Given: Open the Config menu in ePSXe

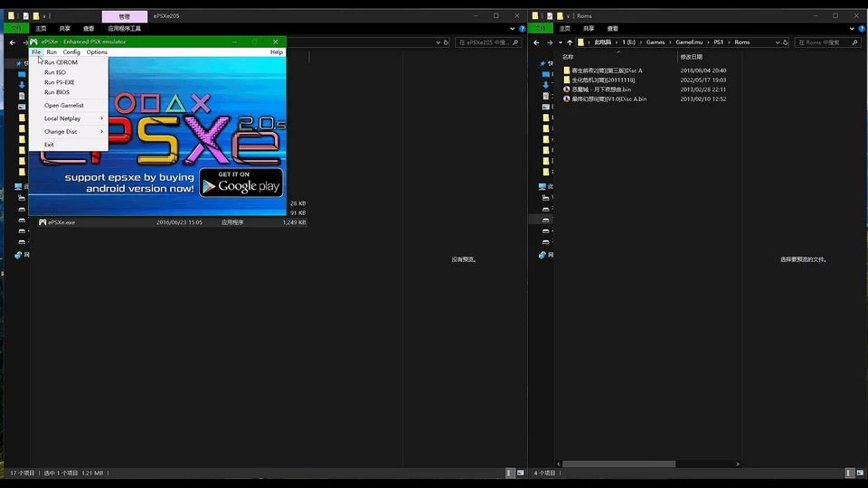Looking at the screenshot, I should pos(71,52).
